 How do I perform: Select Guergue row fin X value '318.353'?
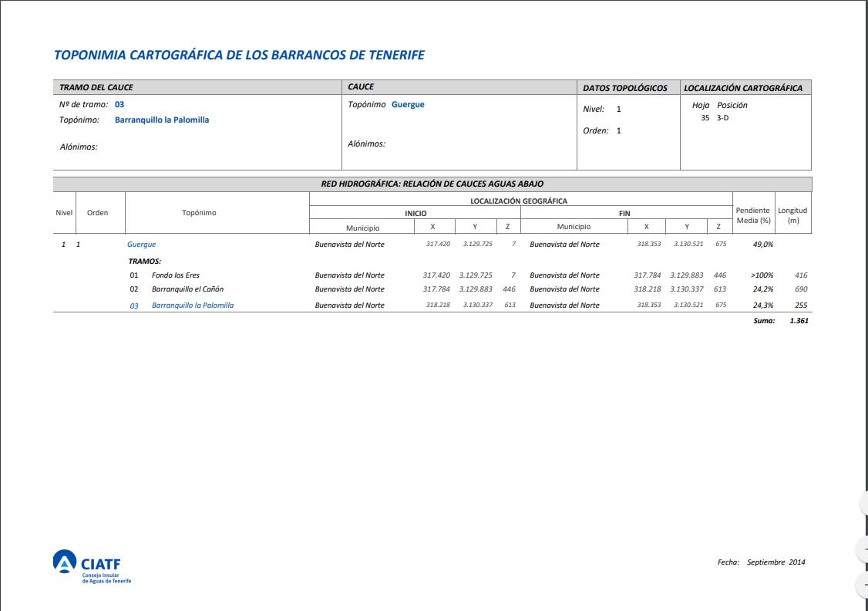[x=649, y=244]
